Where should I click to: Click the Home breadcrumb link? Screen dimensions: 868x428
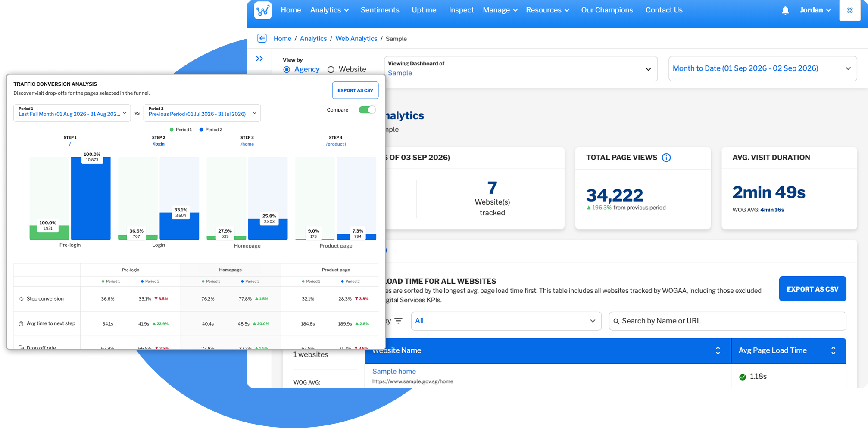click(x=282, y=39)
